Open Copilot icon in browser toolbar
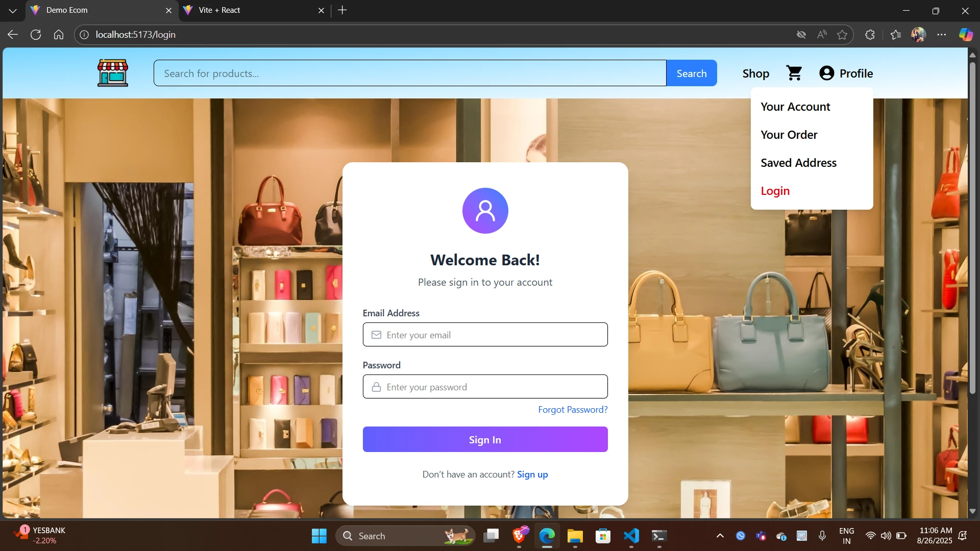The width and height of the screenshot is (980, 551). click(x=966, y=34)
